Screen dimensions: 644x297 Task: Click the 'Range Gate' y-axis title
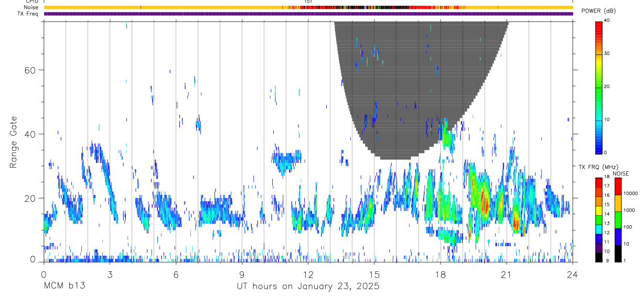tap(14, 142)
